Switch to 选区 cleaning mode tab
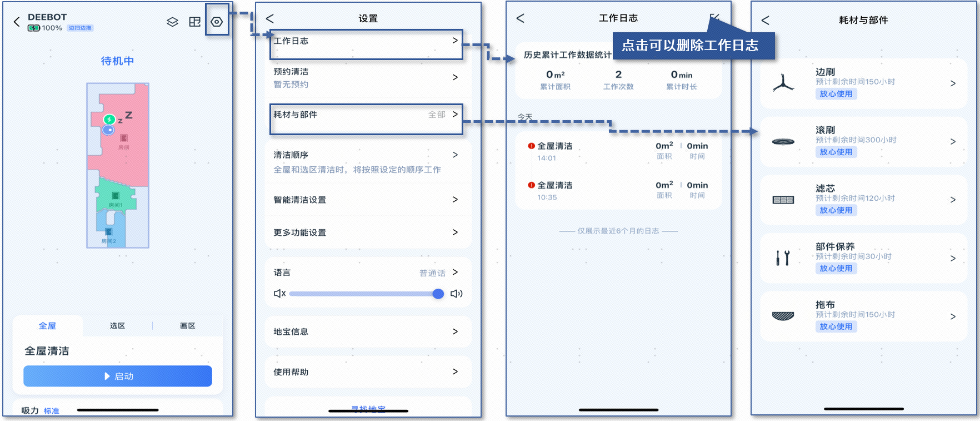Screen dimensions: 980x421 coord(117,326)
